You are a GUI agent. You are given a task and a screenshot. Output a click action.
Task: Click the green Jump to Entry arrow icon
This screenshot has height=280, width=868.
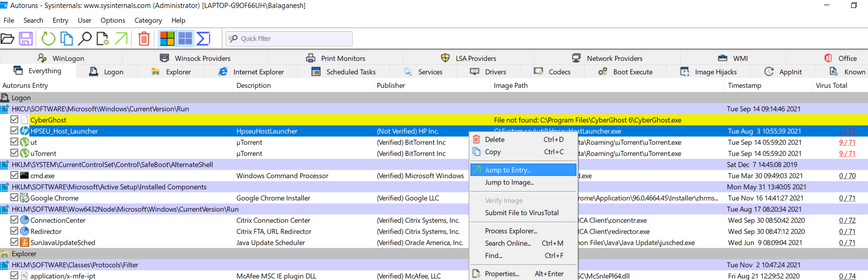(121, 38)
